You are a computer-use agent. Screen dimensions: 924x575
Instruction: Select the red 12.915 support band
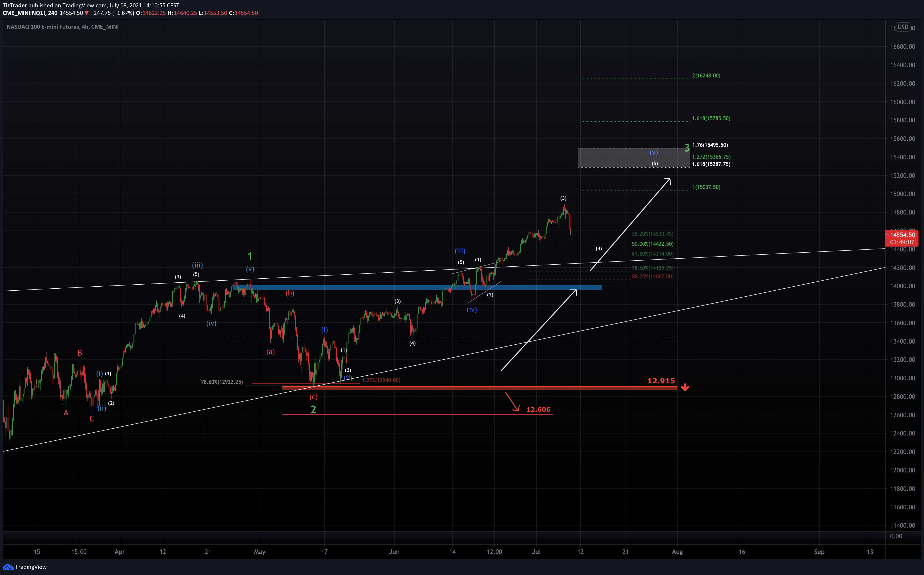tap(480, 387)
